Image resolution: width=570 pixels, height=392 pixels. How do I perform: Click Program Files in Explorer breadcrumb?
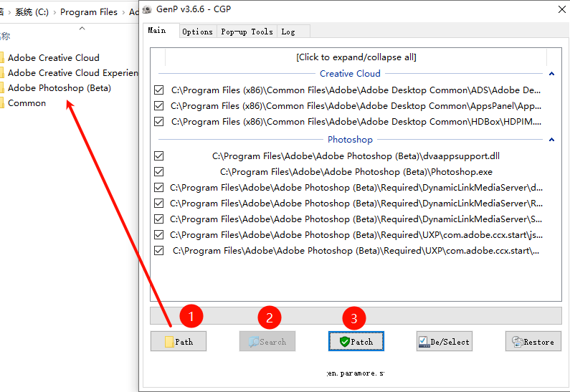(89, 12)
